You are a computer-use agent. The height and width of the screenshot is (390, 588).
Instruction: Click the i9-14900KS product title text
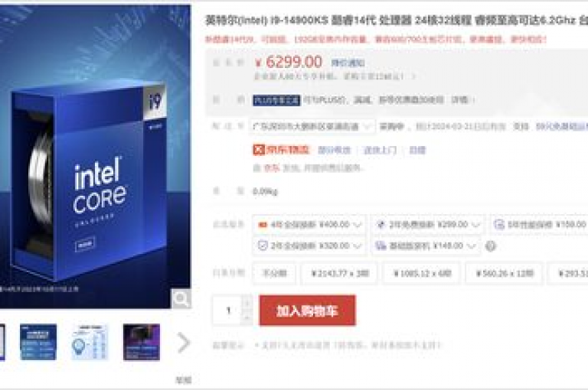pos(397,20)
